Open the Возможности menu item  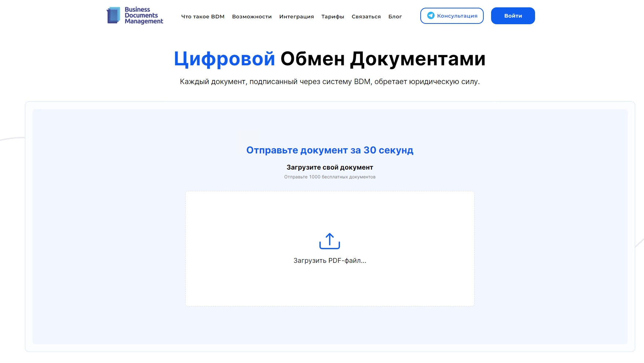coord(252,17)
